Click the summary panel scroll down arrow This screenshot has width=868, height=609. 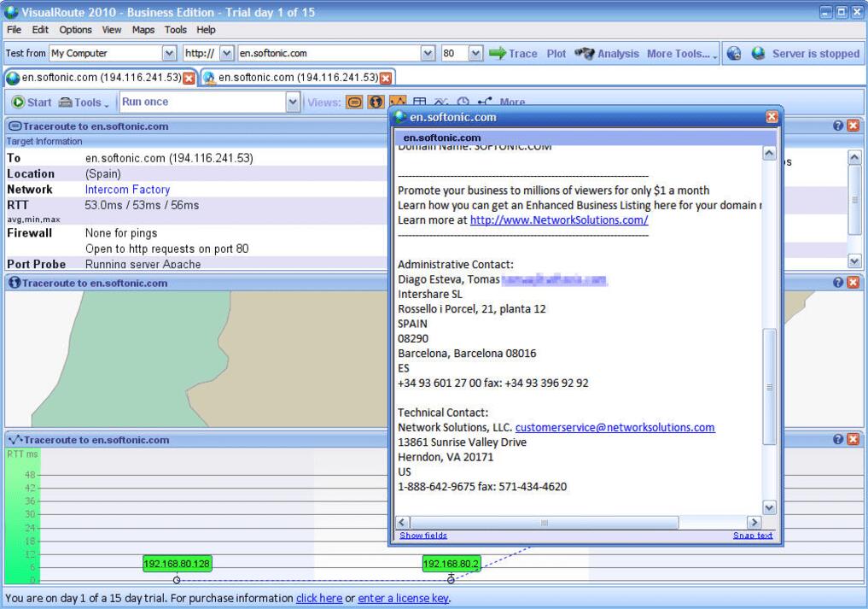(x=854, y=261)
